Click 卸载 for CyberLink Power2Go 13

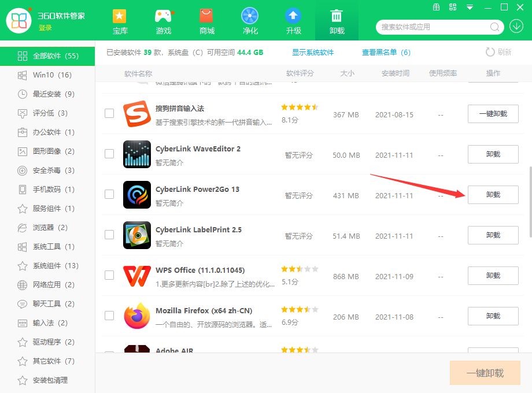pyautogui.click(x=493, y=195)
